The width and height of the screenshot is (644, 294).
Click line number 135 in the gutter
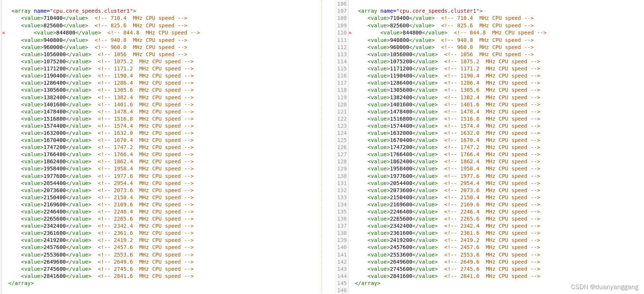[342, 212]
